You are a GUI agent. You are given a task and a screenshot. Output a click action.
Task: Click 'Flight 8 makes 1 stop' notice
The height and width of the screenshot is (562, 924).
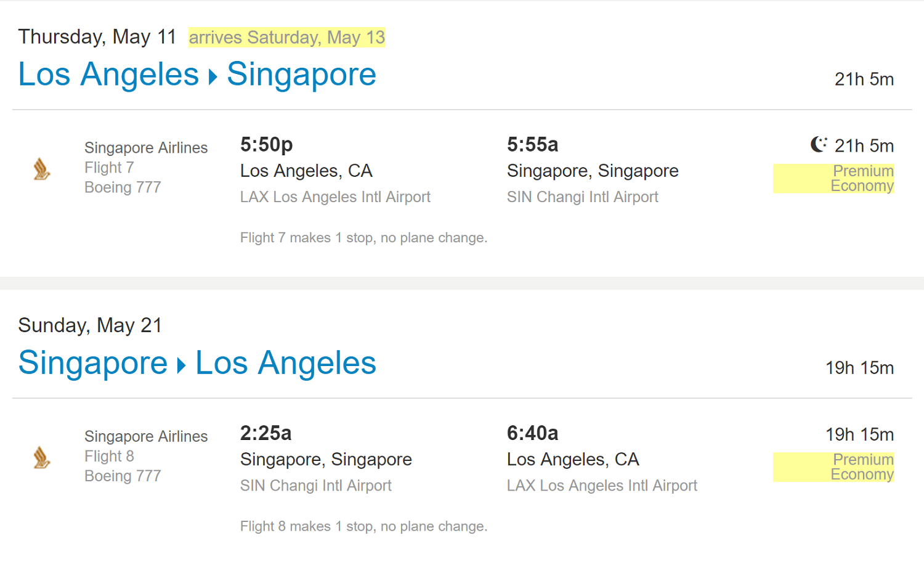point(363,526)
